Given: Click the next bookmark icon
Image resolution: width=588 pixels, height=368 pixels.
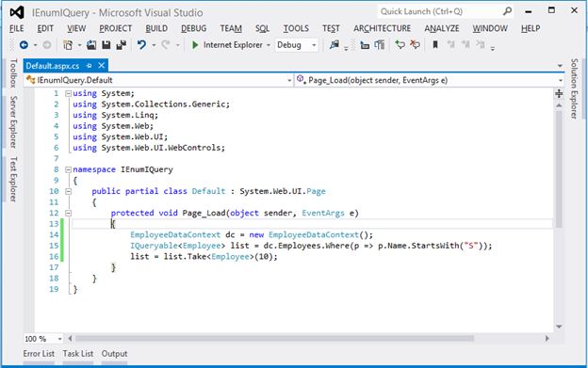Looking at the screenshot, I should pyautogui.click(x=465, y=45).
